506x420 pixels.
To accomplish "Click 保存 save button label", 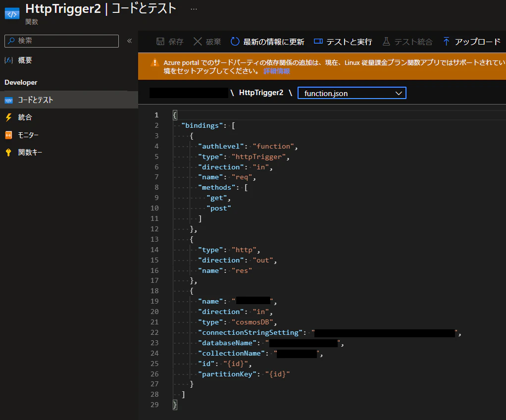I will pos(176,42).
